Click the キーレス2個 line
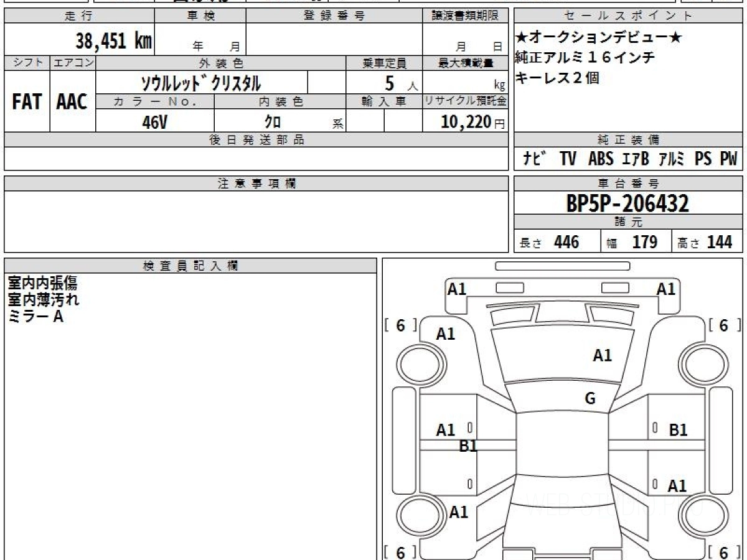 (x=557, y=78)
